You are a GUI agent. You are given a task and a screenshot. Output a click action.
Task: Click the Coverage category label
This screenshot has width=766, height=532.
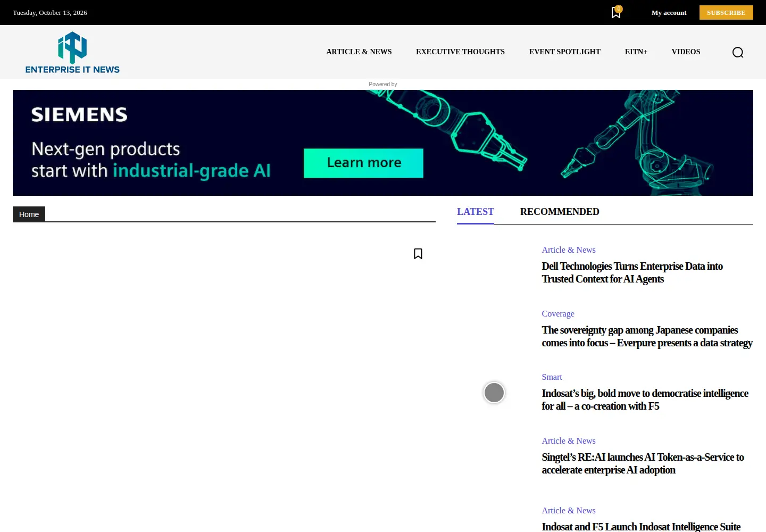pos(558,314)
